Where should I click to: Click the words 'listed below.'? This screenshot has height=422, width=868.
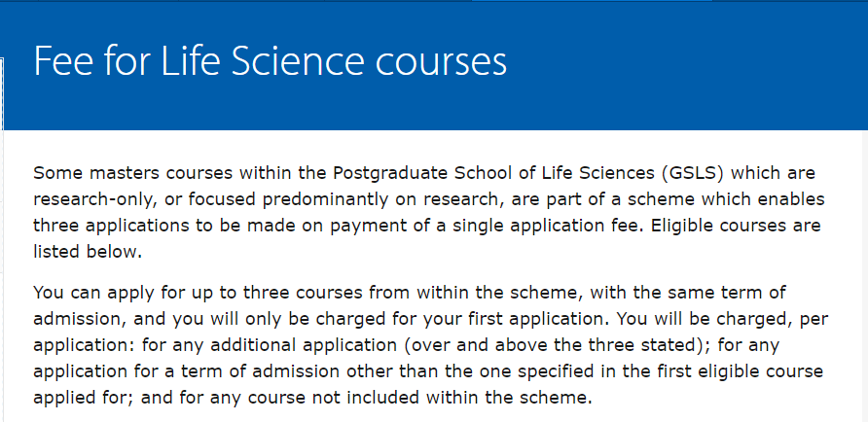[x=88, y=252]
